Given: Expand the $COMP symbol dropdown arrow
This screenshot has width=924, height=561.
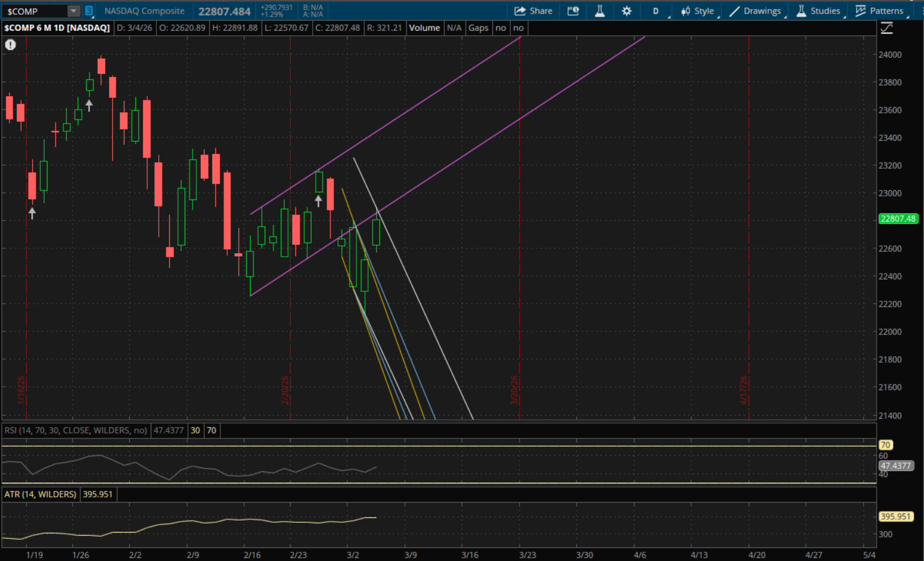Looking at the screenshot, I should (x=73, y=11).
